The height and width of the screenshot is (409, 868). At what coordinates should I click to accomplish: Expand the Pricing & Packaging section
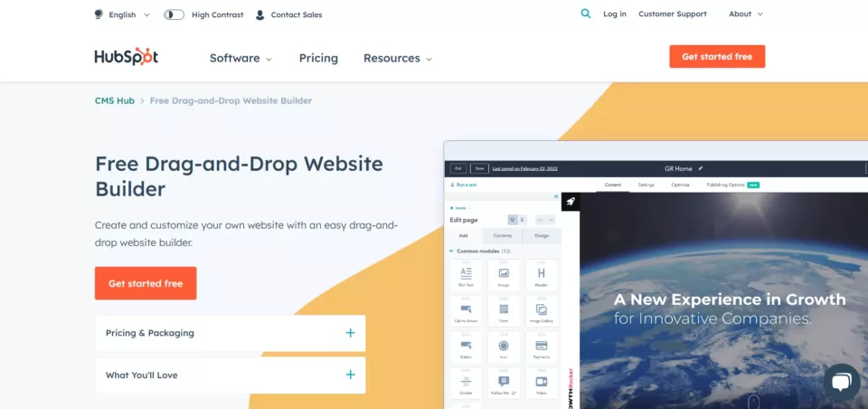click(230, 333)
